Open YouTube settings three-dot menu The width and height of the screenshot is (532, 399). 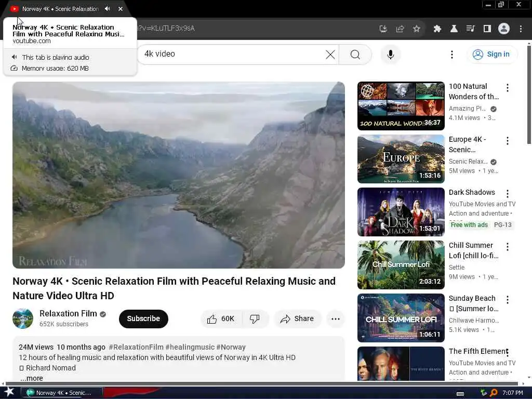tap(451, 54)
